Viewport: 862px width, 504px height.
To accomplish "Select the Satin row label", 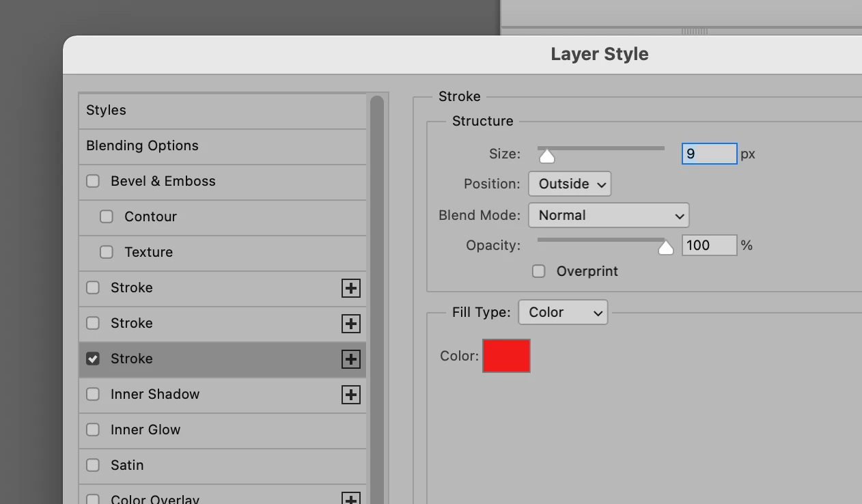I will point(127,465).
